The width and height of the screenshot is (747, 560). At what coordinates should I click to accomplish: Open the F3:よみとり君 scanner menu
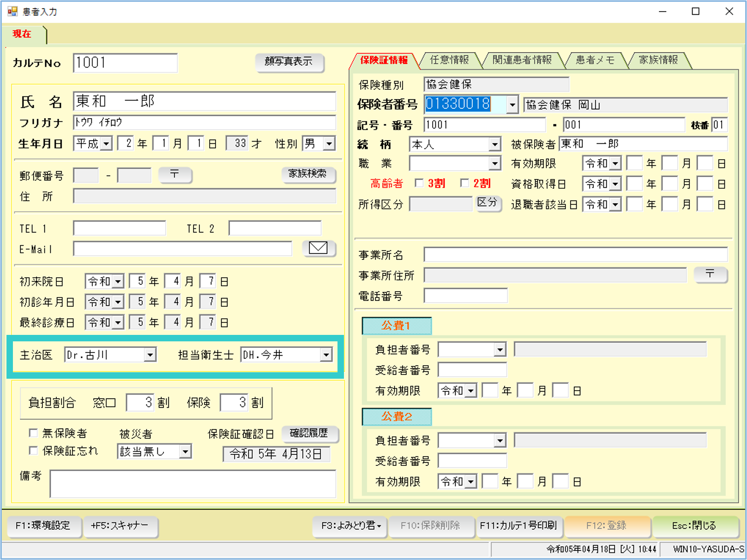pyautogui.click(x=351, y=526)
